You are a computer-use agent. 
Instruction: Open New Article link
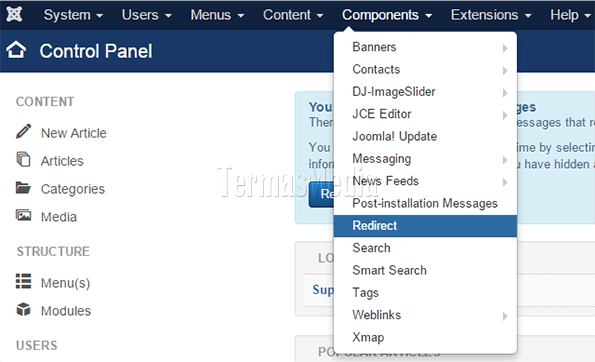pyautogui.click(x=74, y=133)
